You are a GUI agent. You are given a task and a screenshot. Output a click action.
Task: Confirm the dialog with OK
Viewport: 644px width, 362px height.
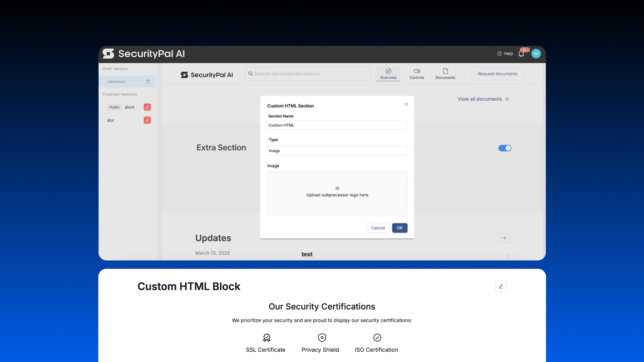(x=400, y=228)
